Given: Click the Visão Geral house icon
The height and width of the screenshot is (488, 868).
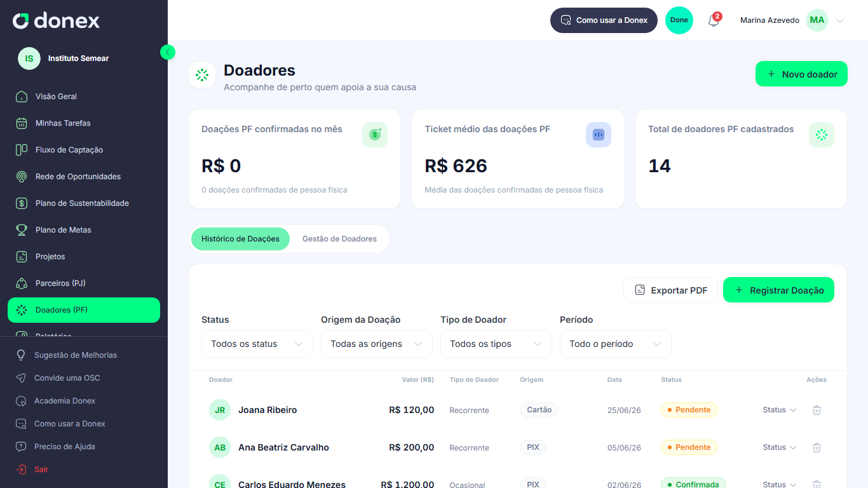Looking at the screenshot, I should [22, 97].
